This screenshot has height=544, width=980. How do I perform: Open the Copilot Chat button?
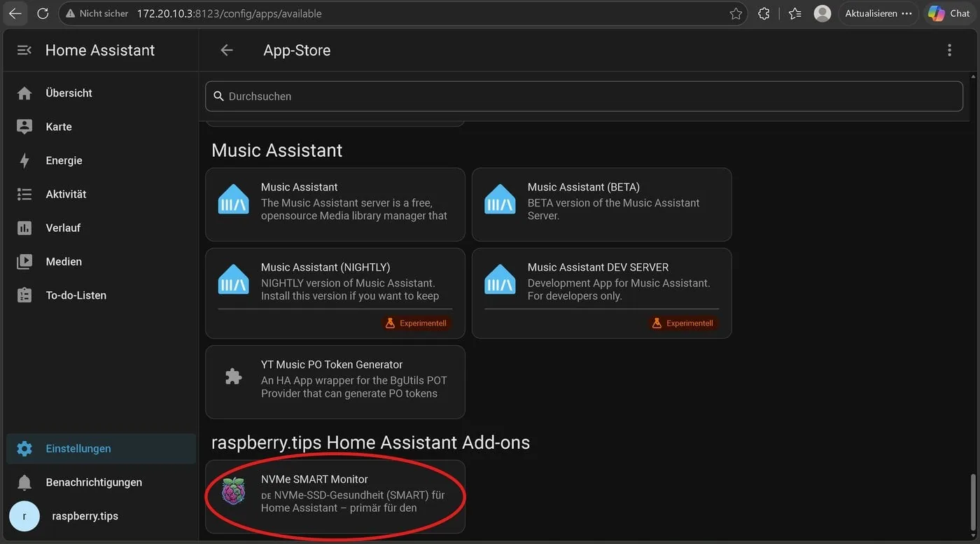pyautogui.click(x=949, y=13)
